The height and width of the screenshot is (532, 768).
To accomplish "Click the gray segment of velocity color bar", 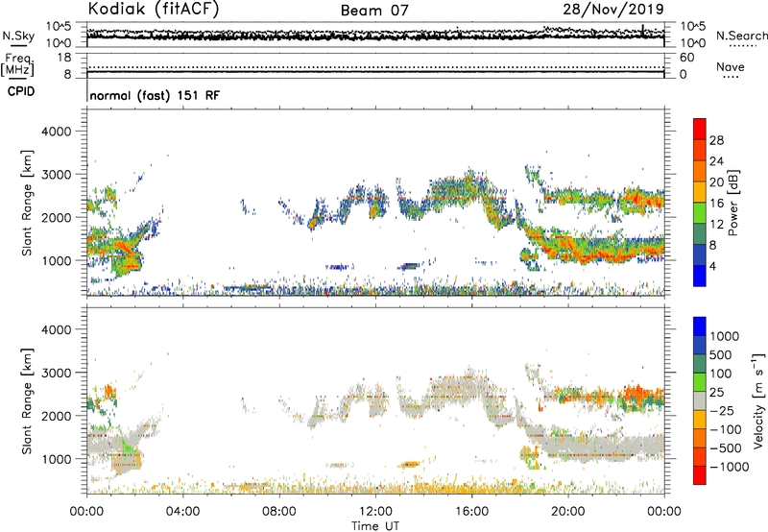I will (700, 401).
